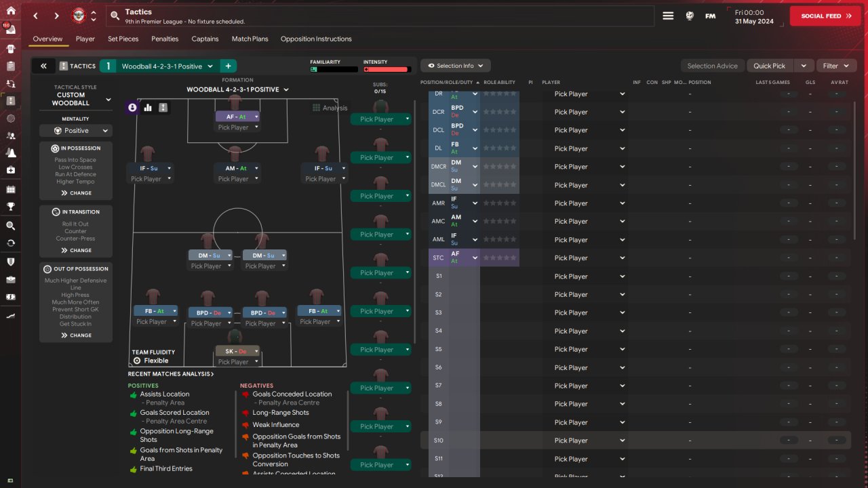This screenshot has height=488, width=868.
Task: Click the magnifying glass Scouting sidebar icon
Action: click(x=10, y=226)
